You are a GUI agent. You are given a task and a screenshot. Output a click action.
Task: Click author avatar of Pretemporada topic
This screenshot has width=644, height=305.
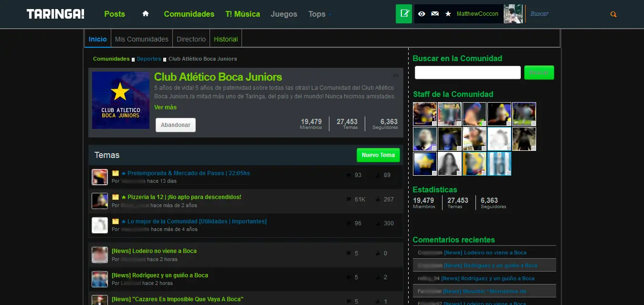100,177
